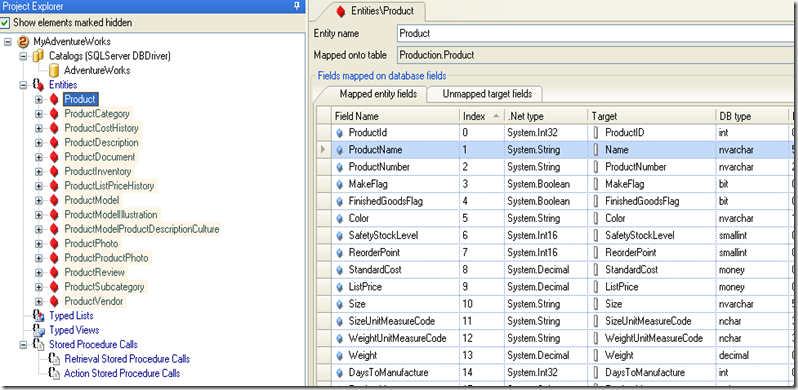Click the DaysToManufacture field name cell
This screenshot has width=798, height=390.
click(395, 373)
